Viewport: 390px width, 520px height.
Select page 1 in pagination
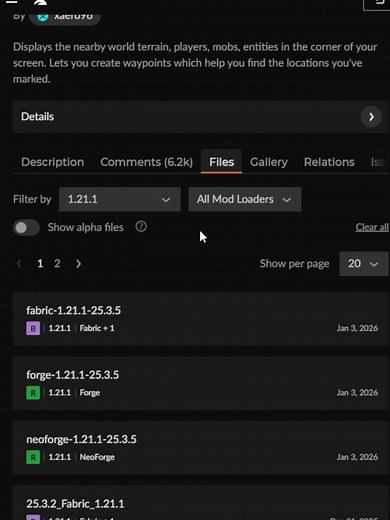(40, 264)
